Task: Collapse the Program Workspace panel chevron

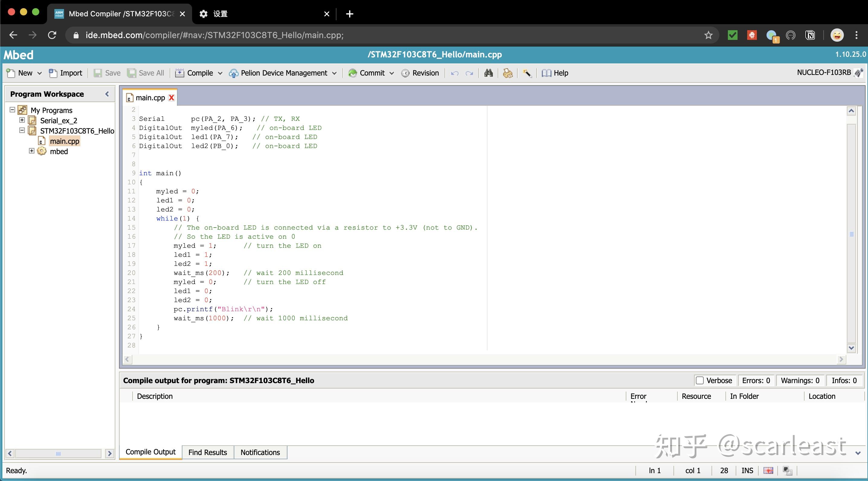Action: point(107,94)
